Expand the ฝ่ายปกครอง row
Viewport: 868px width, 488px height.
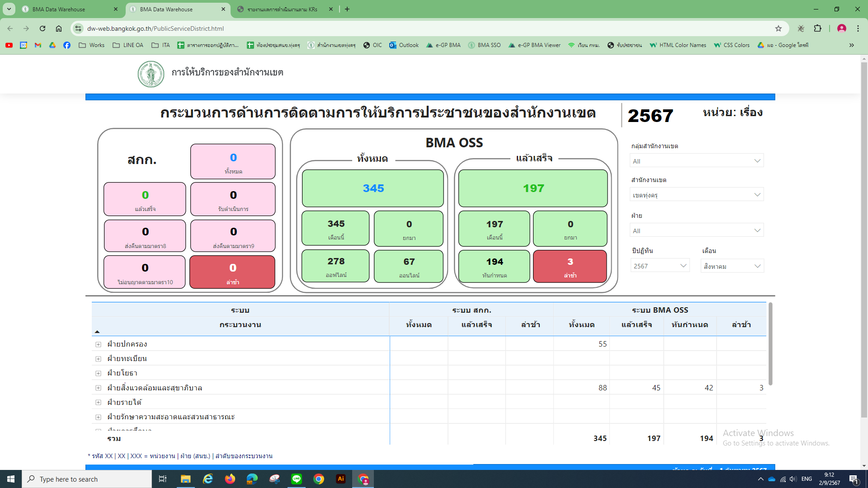pyautogui.click(x=98, y=344)
